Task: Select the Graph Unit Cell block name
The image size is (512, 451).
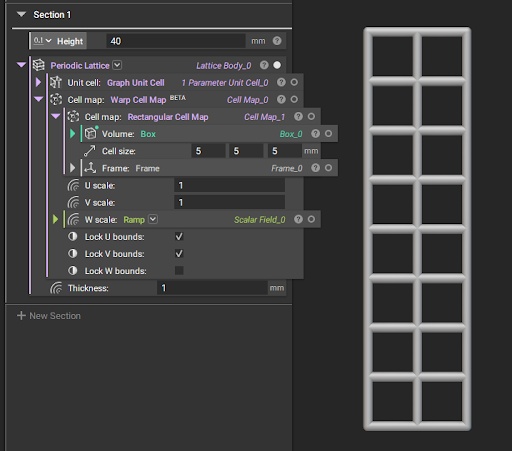Action: point(136,83)
